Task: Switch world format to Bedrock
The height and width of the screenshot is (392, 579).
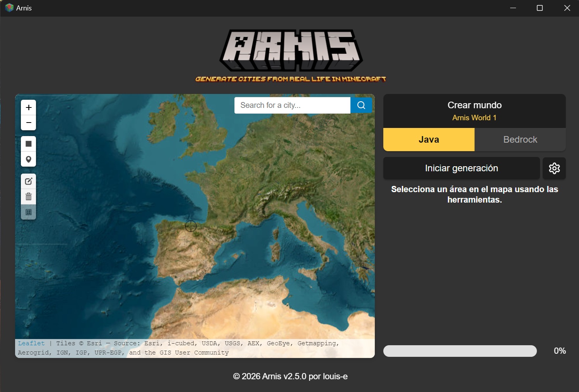Action: (520, 140)
